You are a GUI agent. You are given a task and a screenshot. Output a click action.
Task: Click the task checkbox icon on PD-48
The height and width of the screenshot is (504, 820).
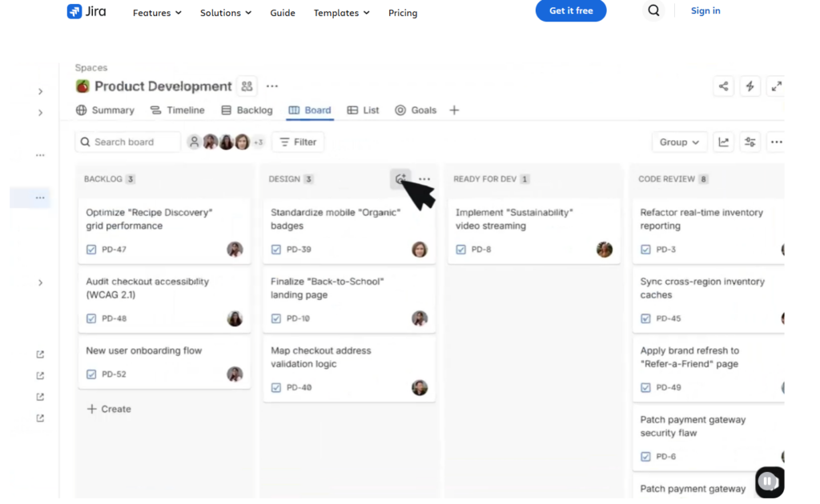tap(91, 318)
